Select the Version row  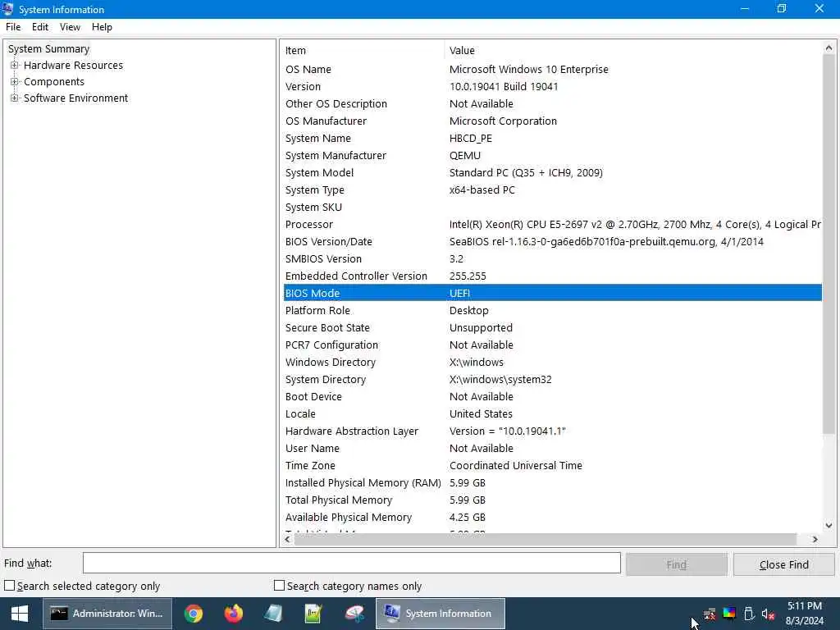pos(552,86)
